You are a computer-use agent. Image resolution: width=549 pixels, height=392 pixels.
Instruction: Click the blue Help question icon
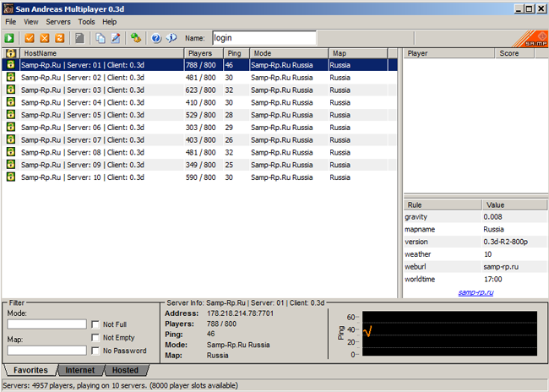(x=156, y=38)
